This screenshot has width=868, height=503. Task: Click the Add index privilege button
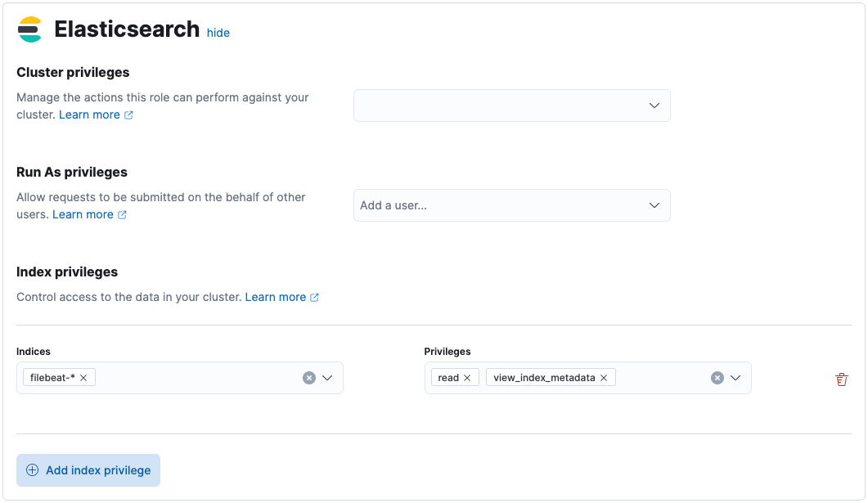(x=88, y=470)
